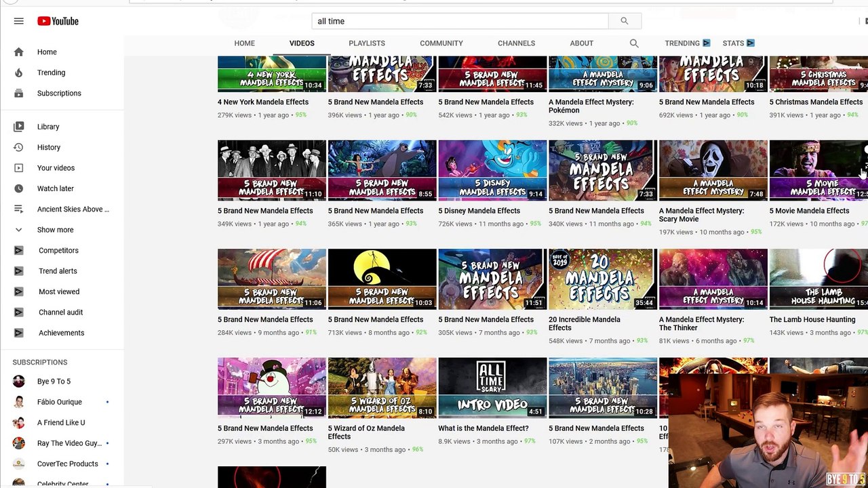Click the Your videos icon
Screen dimensions: 868x488
[18, 167]
